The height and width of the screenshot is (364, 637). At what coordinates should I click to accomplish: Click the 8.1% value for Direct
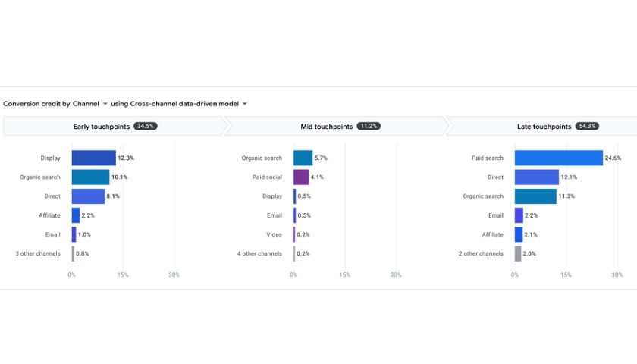point(113,196)
